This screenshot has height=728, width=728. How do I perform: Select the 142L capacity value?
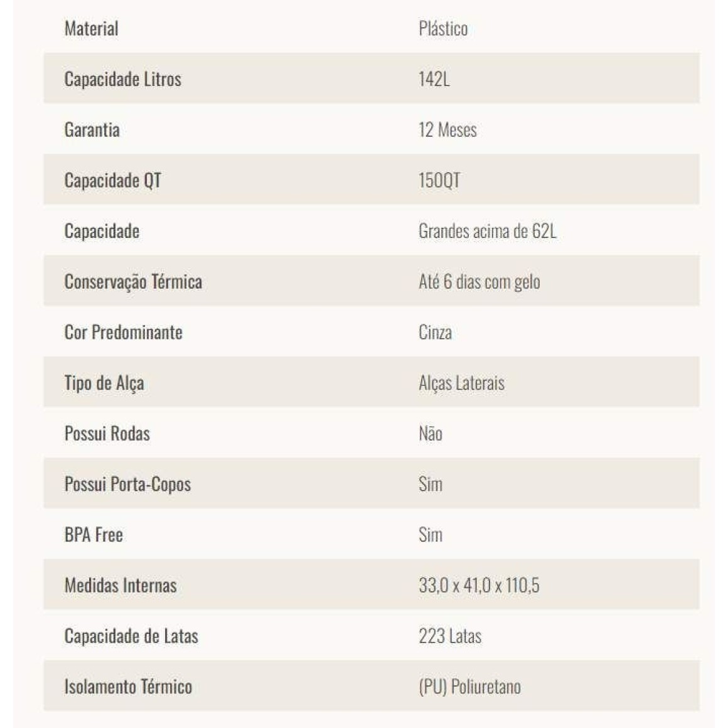[x=434, y=79]
